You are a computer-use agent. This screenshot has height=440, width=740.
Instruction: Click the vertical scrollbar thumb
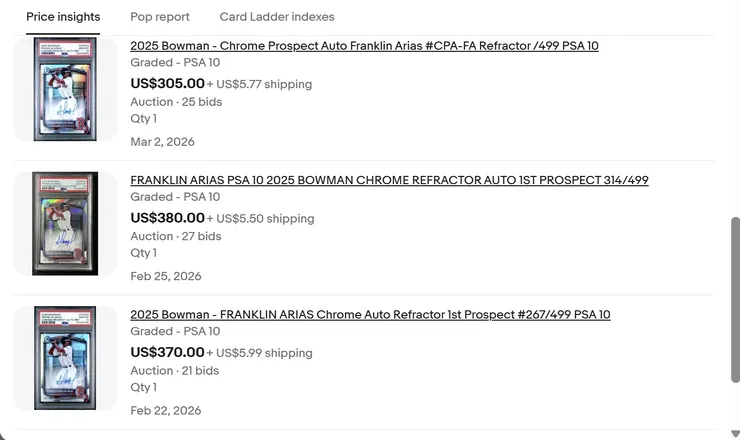[x=735, y=300]
